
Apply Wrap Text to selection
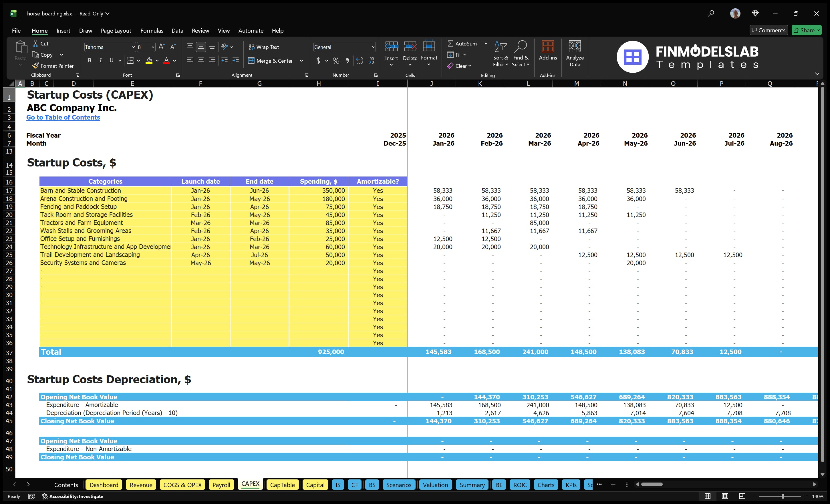pos(264,47)
